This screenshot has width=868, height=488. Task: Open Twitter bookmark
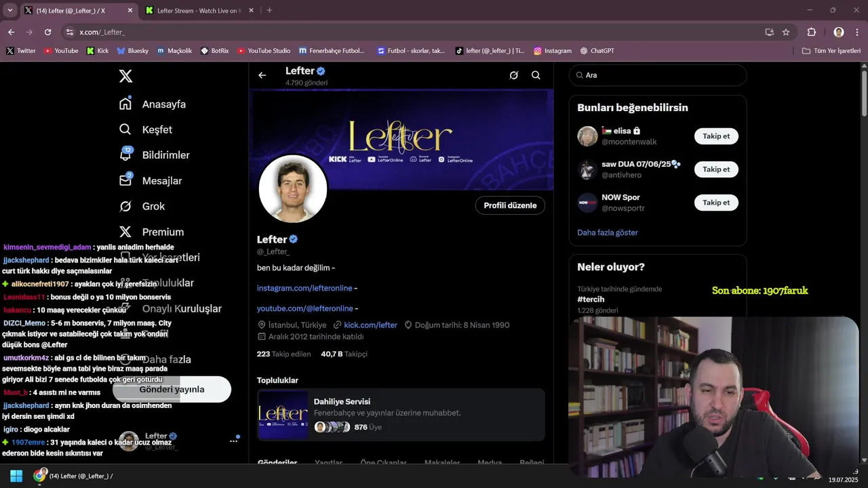tap(21, 51)
